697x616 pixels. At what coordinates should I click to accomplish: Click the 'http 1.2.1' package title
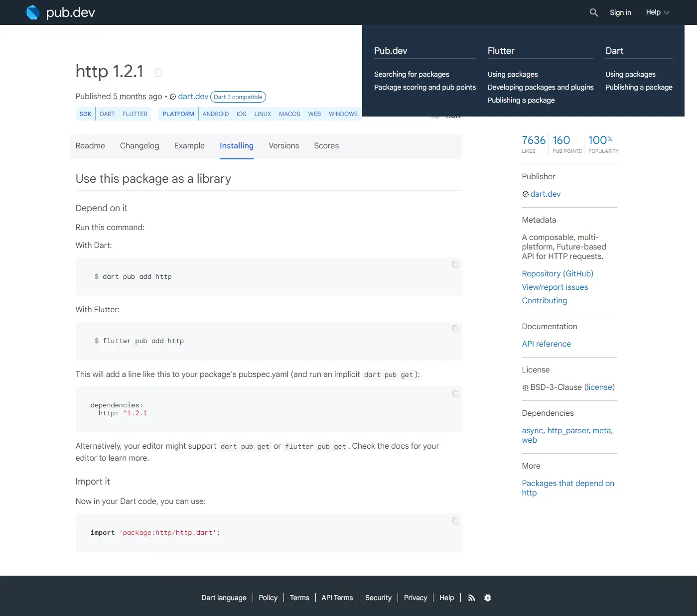(110, 71)
